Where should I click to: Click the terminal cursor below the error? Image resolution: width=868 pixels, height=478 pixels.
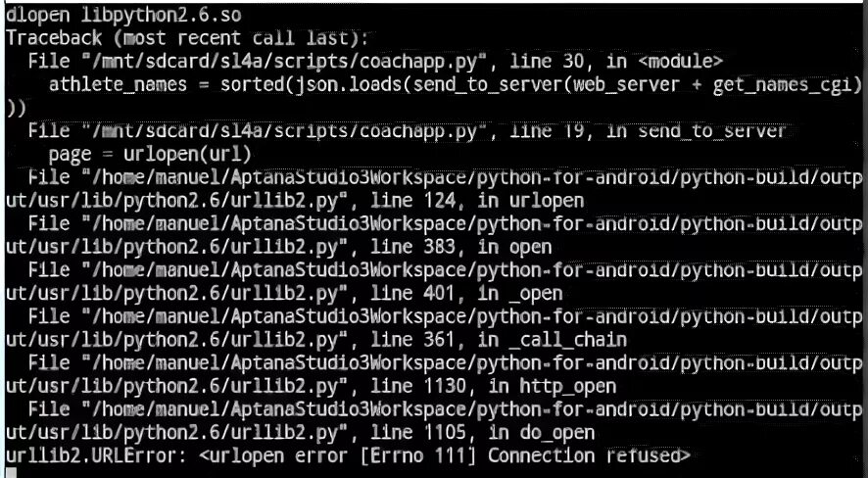tap(11, 473)
